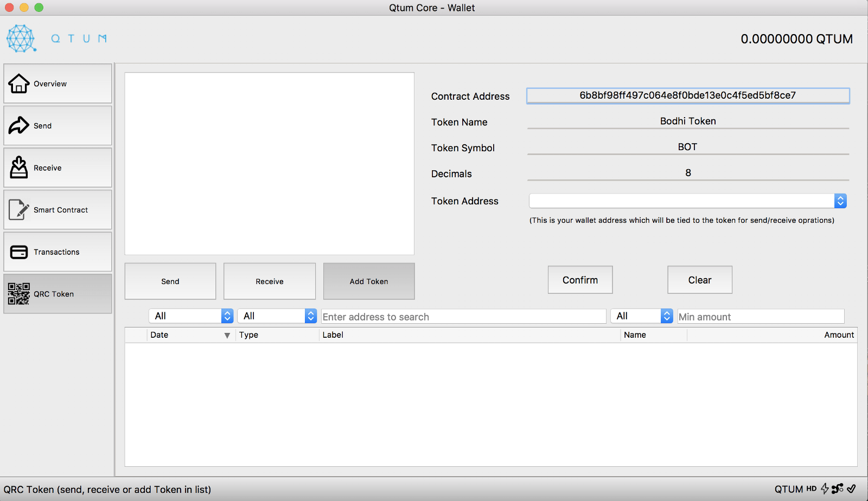Click the HD wallet status icon
The width and height of the screenshot is (868, 501).
point(811,489)
